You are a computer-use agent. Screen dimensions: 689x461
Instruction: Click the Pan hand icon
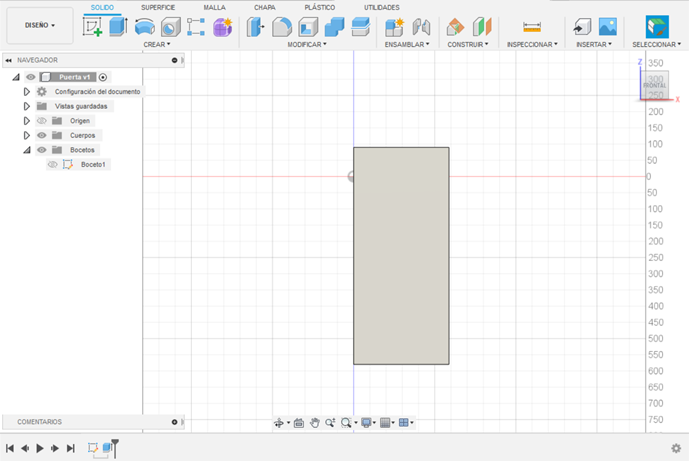coord(315,423)
